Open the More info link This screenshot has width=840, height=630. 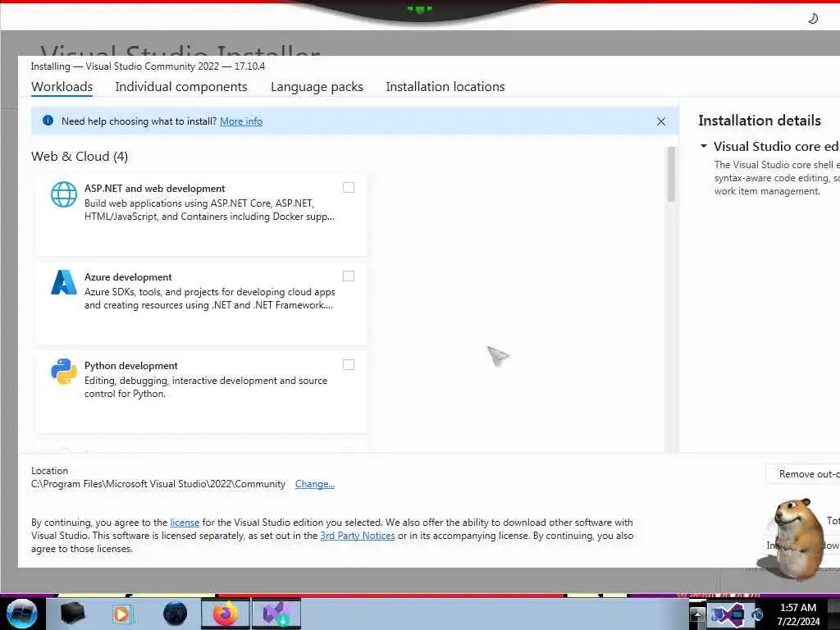[x=241, y=121]
